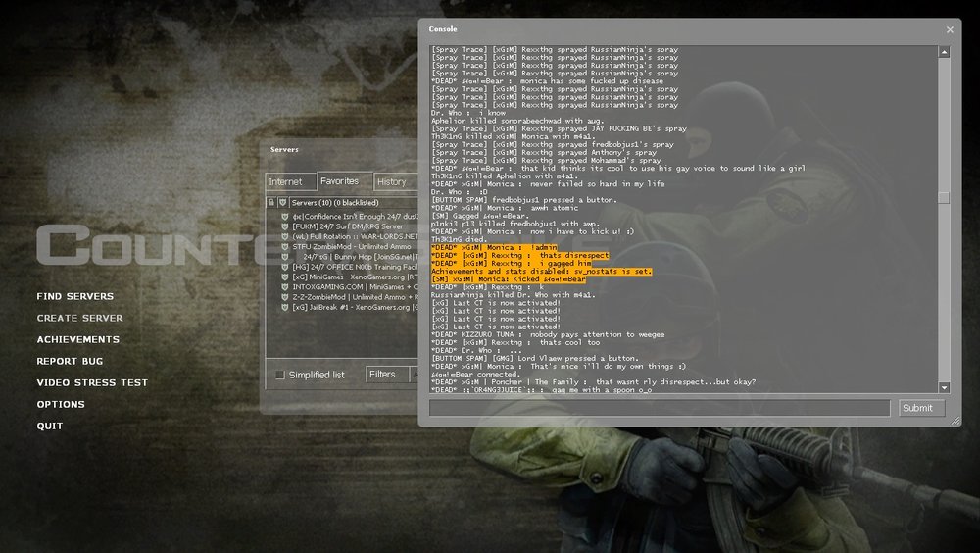This screenshot has width=980, height=553.
Task: Choose CREATE SERVER from main menu
Action: point(79,318)
